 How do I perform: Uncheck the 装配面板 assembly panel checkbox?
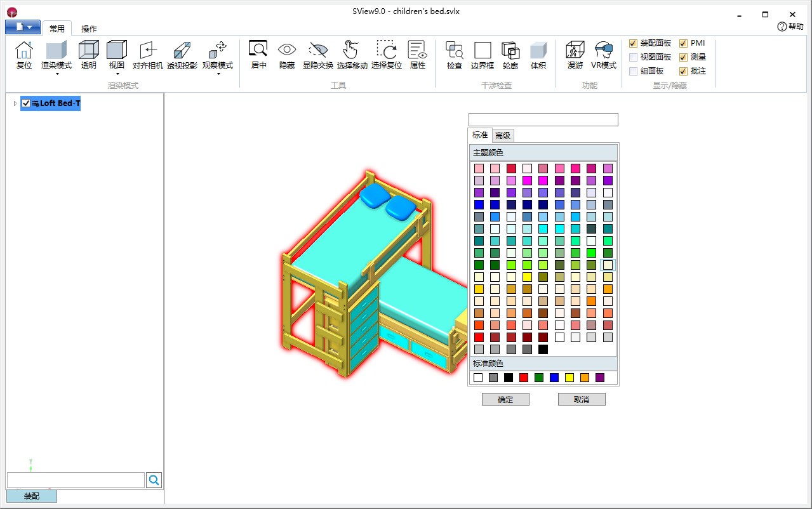(633, 43)
